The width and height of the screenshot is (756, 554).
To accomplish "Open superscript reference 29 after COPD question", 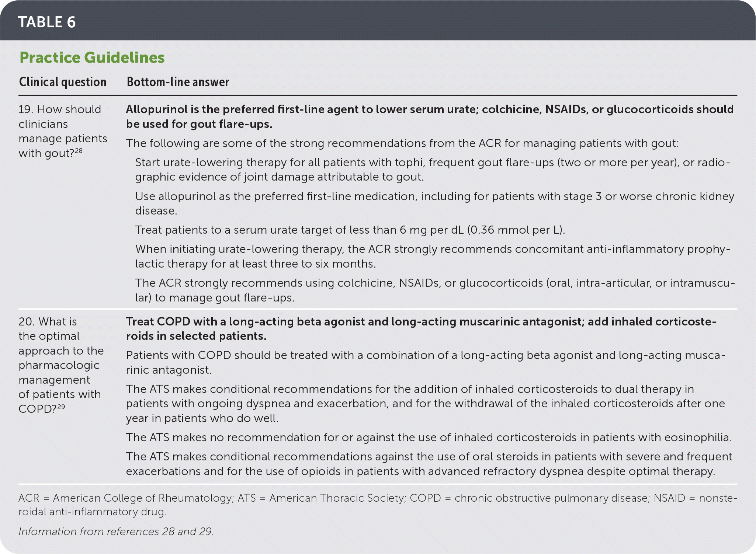I will 61,407.
